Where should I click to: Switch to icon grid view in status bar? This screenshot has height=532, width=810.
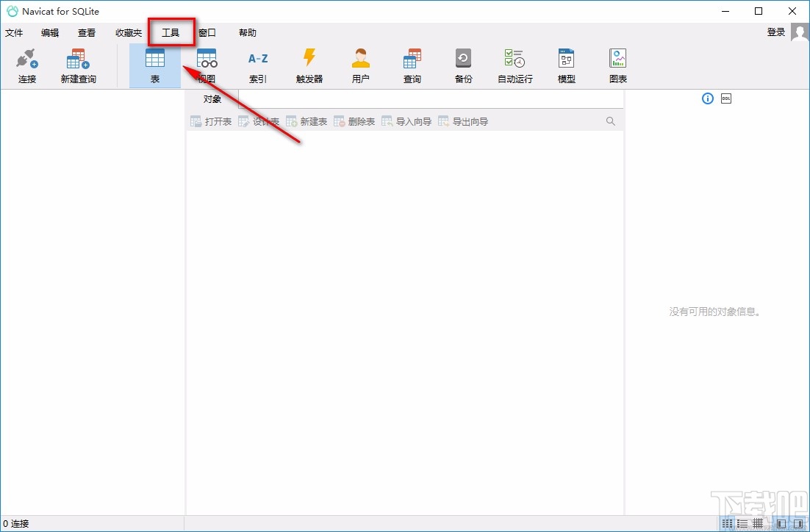[x=728, y=523]
